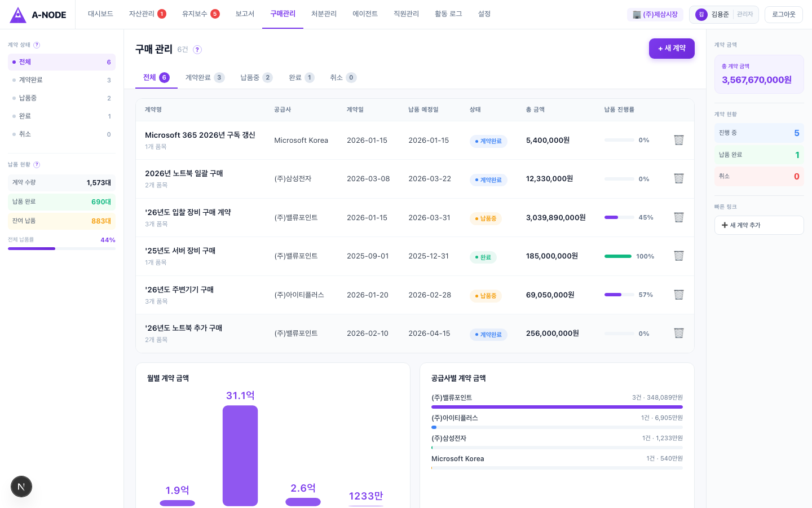Click trash icon for '26년도 노트북 추가 구매
812x508 pixels.
(679, 334)
